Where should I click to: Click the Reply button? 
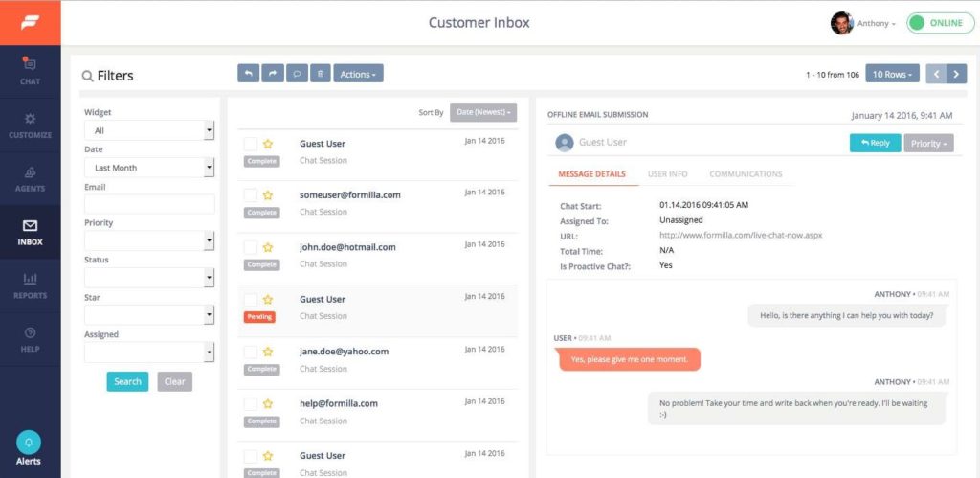coord(875,143)
